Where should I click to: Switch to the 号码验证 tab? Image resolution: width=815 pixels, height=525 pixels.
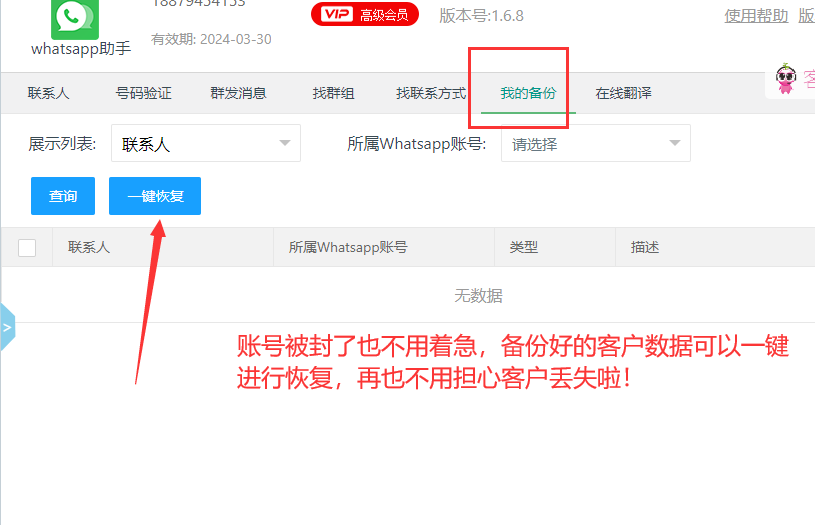143,93
